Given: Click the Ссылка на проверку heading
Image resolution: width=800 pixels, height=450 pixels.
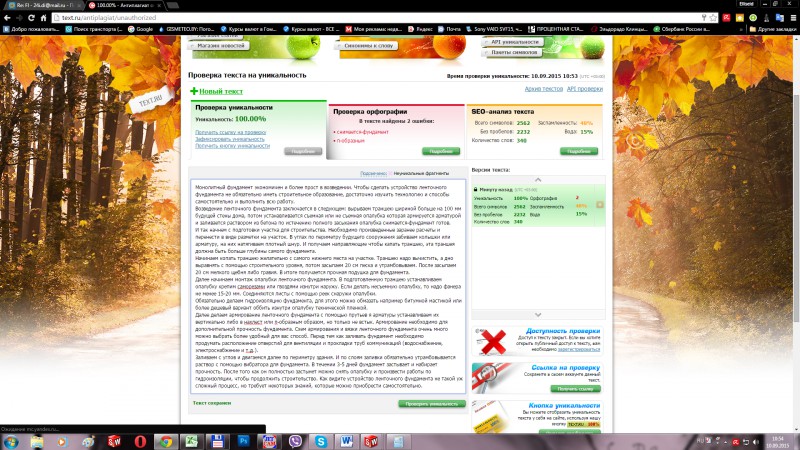Looking at the screenshot, I should coord(565,367).
